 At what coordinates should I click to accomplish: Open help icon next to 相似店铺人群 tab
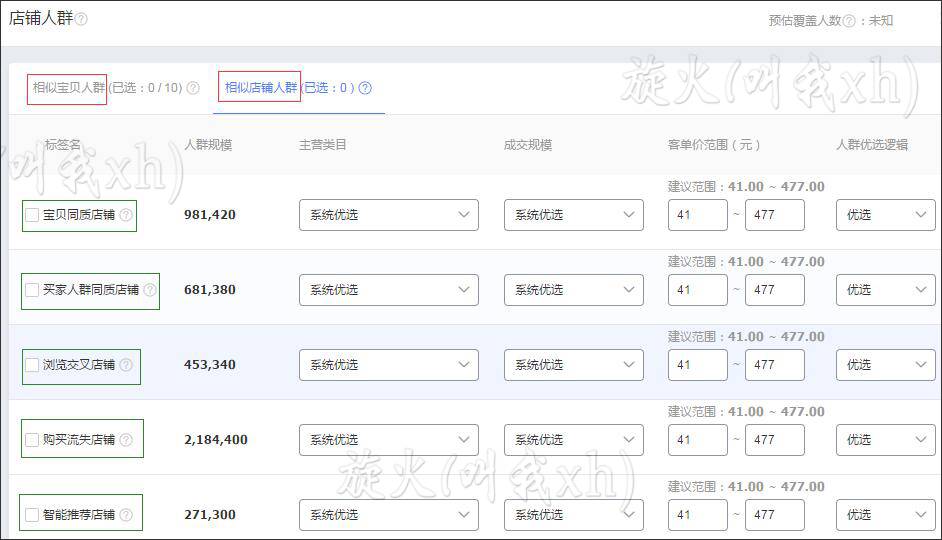365,88
